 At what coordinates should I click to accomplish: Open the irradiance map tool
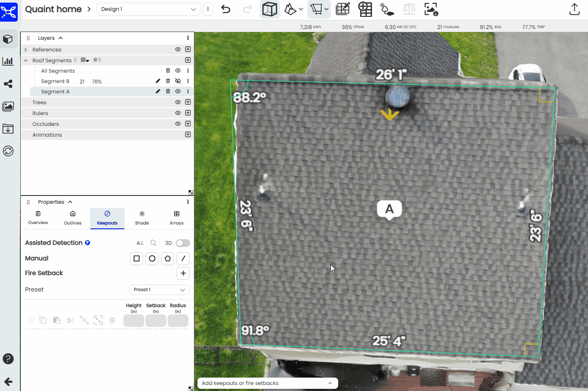click(x=291, y=9)
